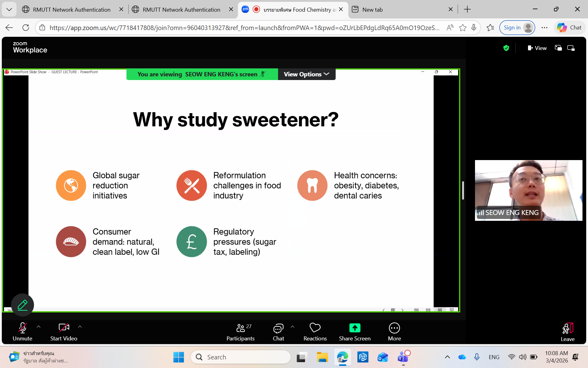588x368 pixels.
Task: Click the green Share Screen icon
Action: [x=355, y=328]
